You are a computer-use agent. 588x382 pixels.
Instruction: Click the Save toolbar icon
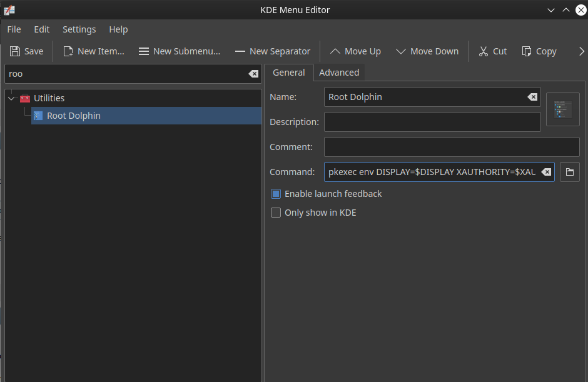26,51
